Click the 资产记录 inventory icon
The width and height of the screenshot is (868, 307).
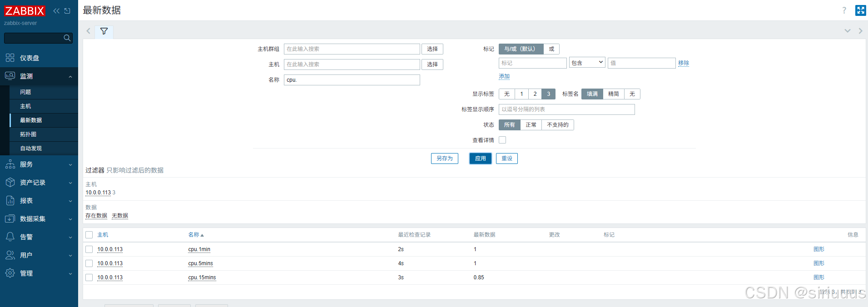10,182
